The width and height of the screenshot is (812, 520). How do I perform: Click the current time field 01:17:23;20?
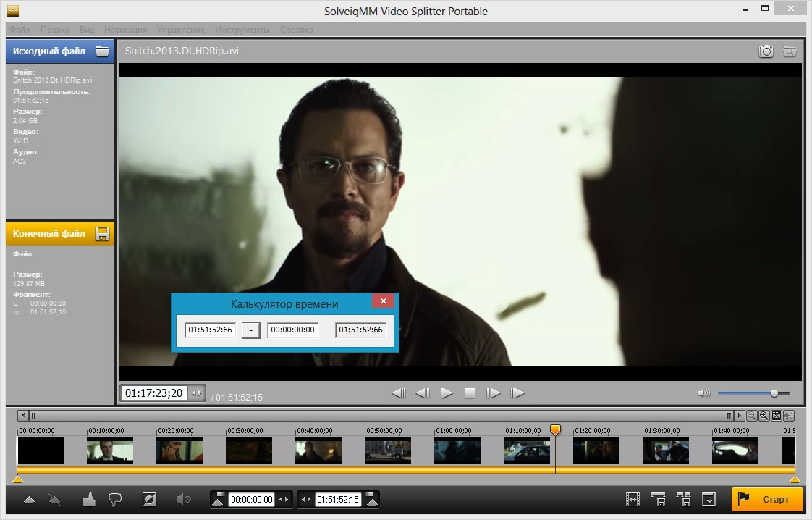tap(154, 393)
